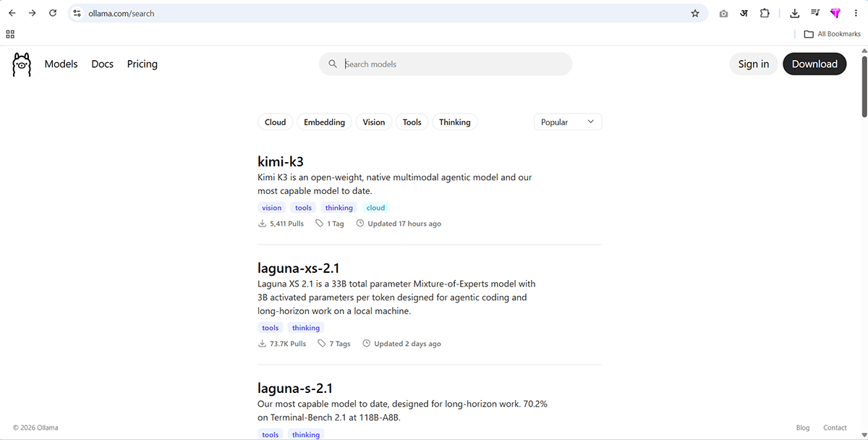This screenshot has height=440, width=868.
Task: Open the Extensions puzzle icon
Action: (765, 13)
